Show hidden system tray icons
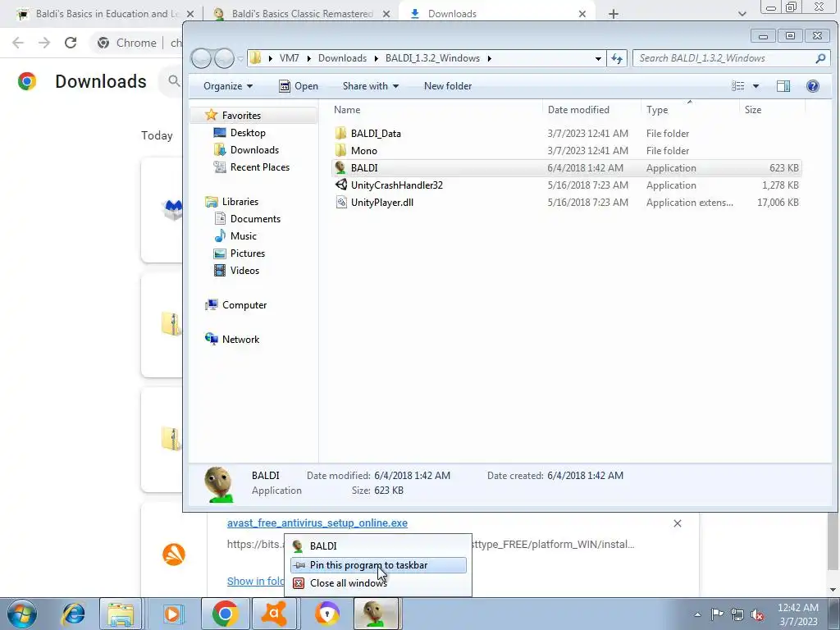840x630 pixels. click(697, 614)
